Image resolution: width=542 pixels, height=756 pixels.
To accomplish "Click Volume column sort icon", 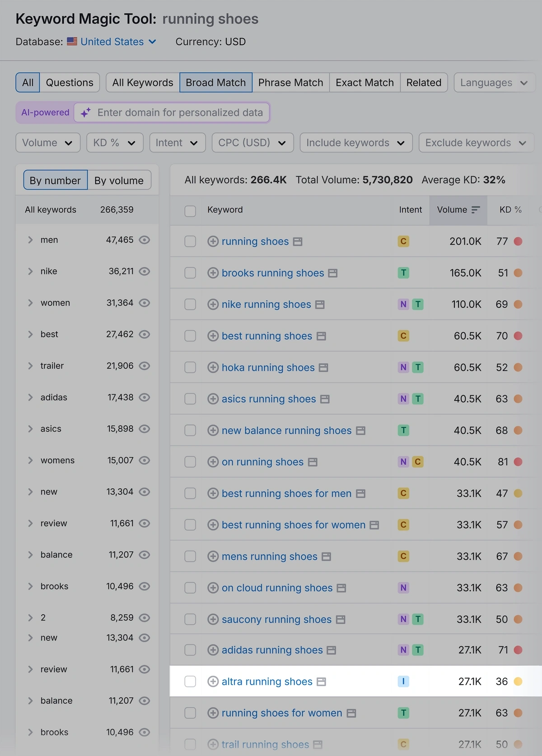I will coord(476,210).
